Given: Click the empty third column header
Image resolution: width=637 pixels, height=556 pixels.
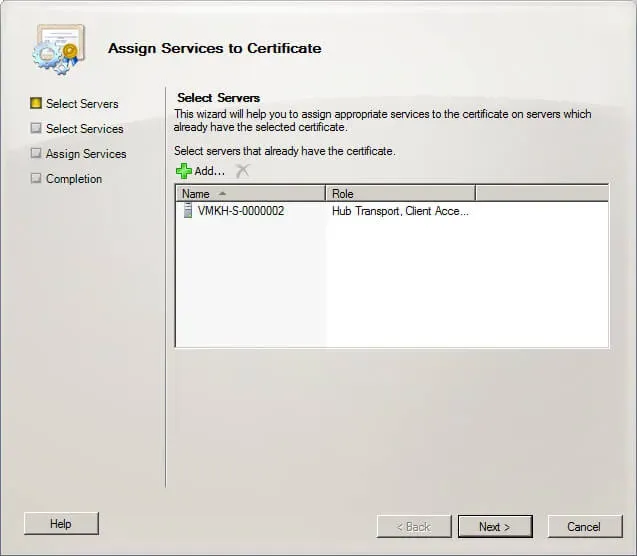Looking at the screenshot, I should point(542,194).
